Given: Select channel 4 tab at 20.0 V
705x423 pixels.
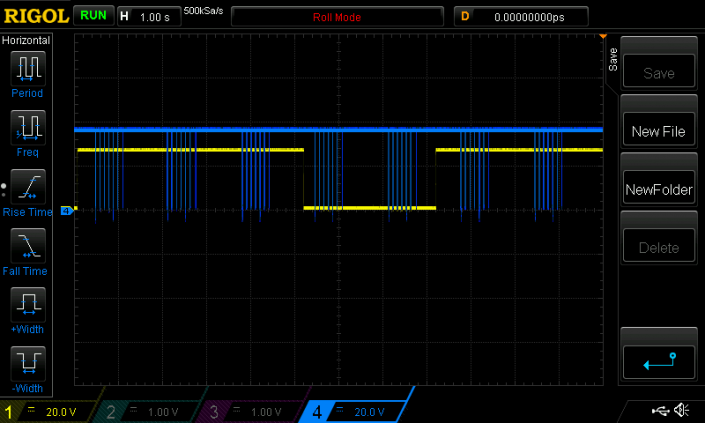Looking at the screenshot, I should (356, 412).
